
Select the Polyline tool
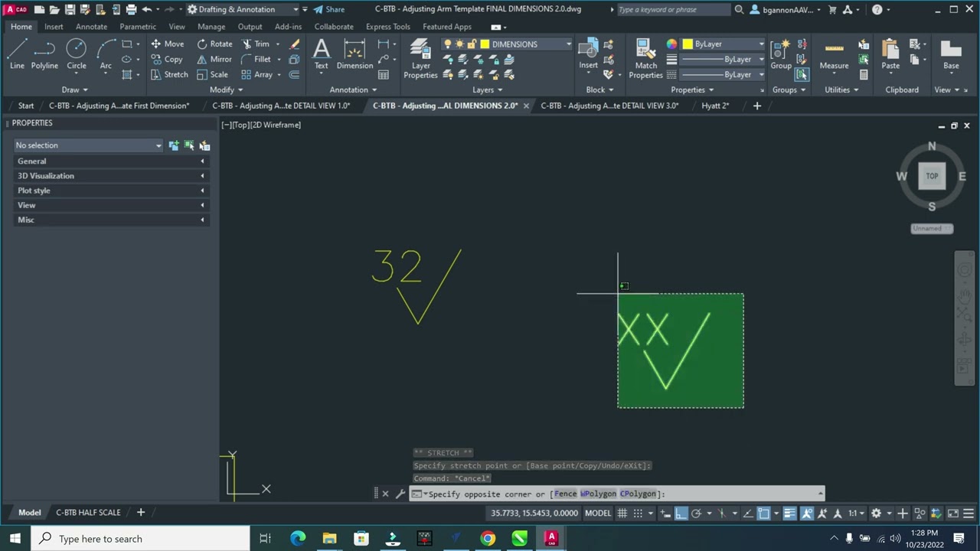[44, 55]
